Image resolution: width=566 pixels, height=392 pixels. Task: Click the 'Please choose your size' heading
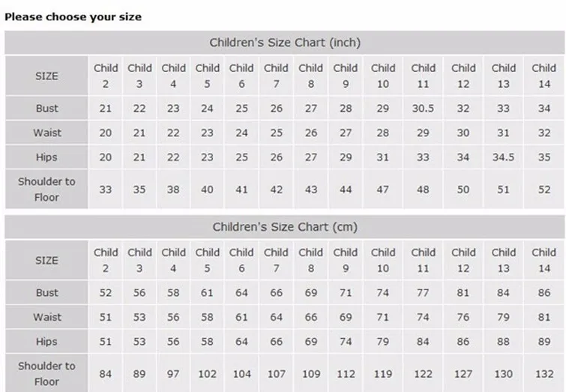[73, 17]
